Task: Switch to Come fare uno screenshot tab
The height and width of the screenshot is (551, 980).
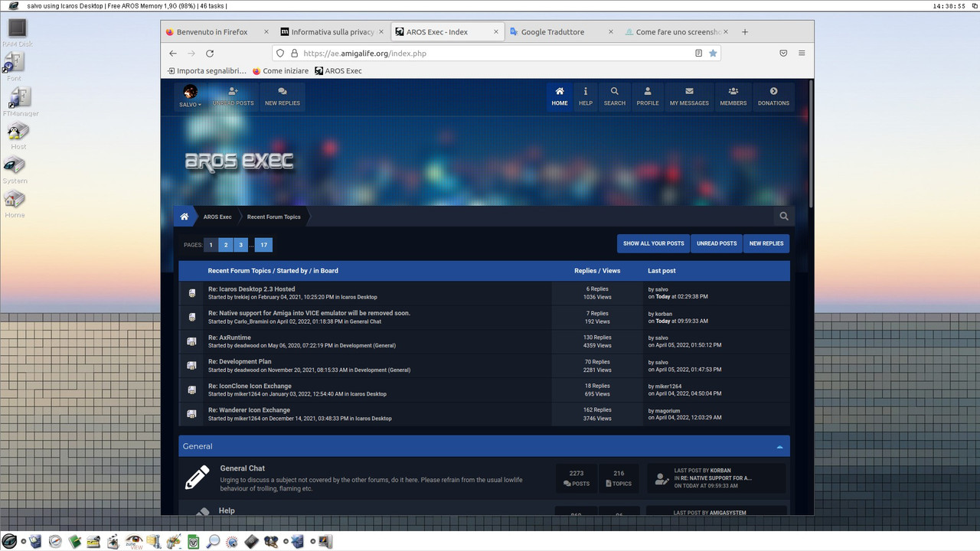Action: point(677,32)
